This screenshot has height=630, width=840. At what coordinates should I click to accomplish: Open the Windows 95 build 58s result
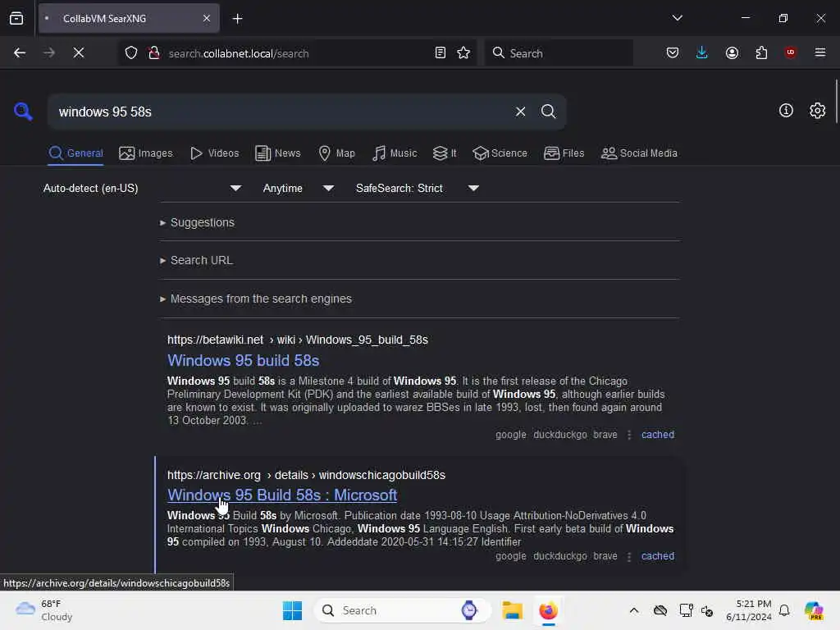(243, 361)
